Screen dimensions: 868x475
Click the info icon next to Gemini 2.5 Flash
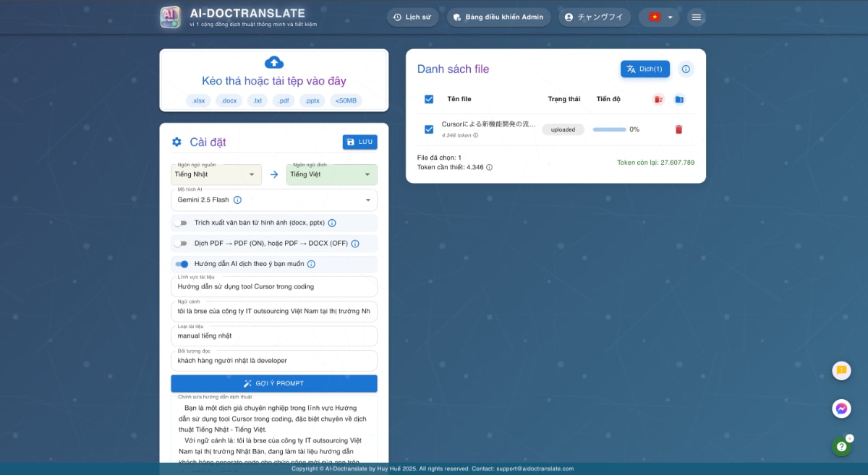[x=237, y=200]
